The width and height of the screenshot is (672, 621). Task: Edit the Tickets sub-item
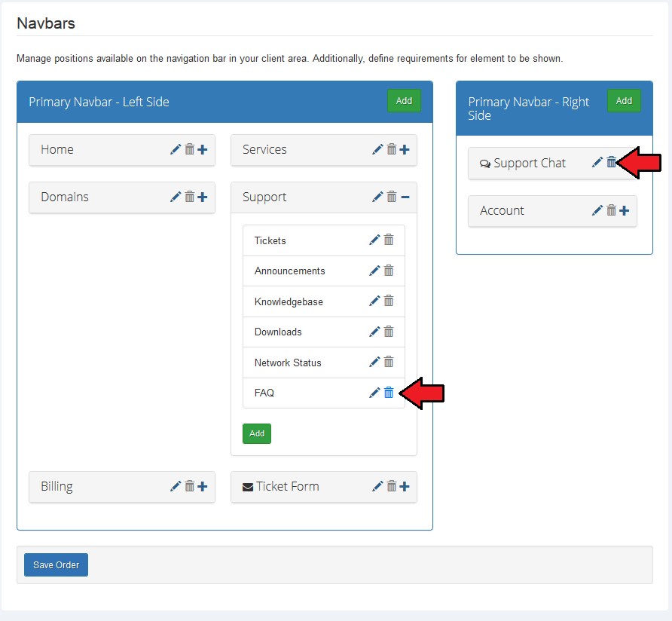[x=374, y=240]
